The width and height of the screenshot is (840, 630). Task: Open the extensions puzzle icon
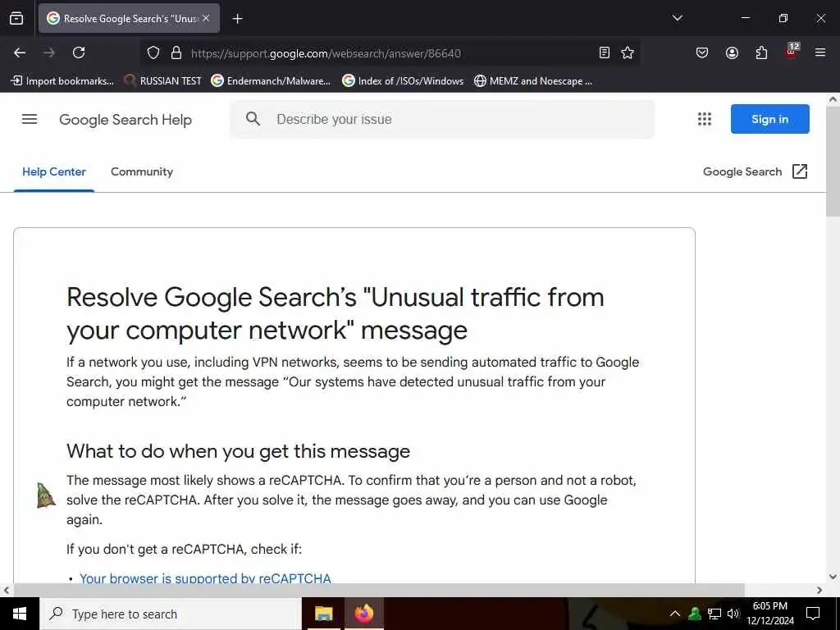761,52
